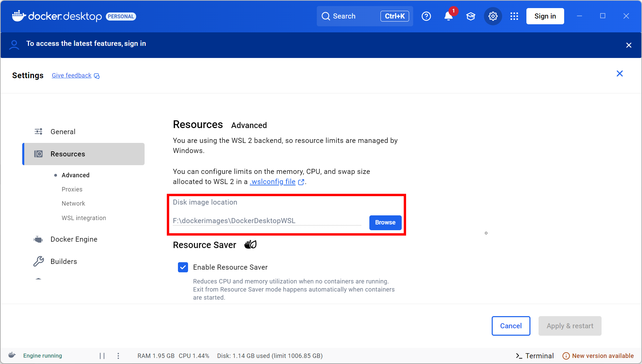
Task: Open the Give feedback link
Action: [72, 75]
